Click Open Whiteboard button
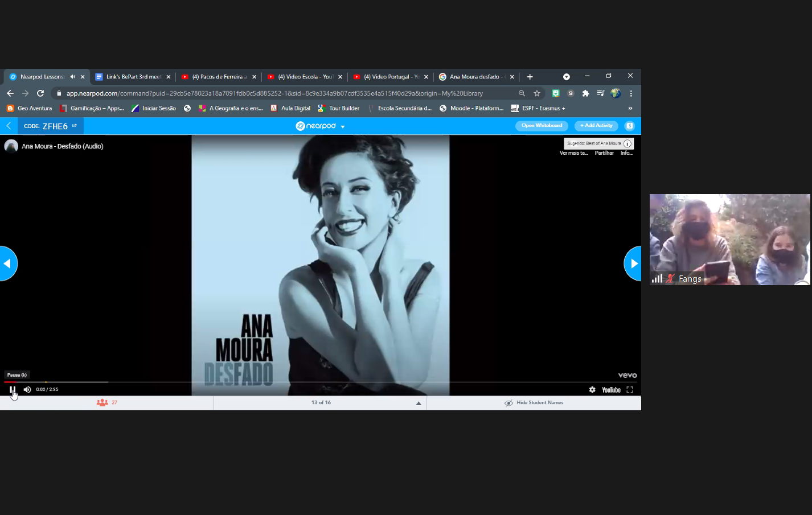This screenshot has height=515, width=812. [542, 126]
